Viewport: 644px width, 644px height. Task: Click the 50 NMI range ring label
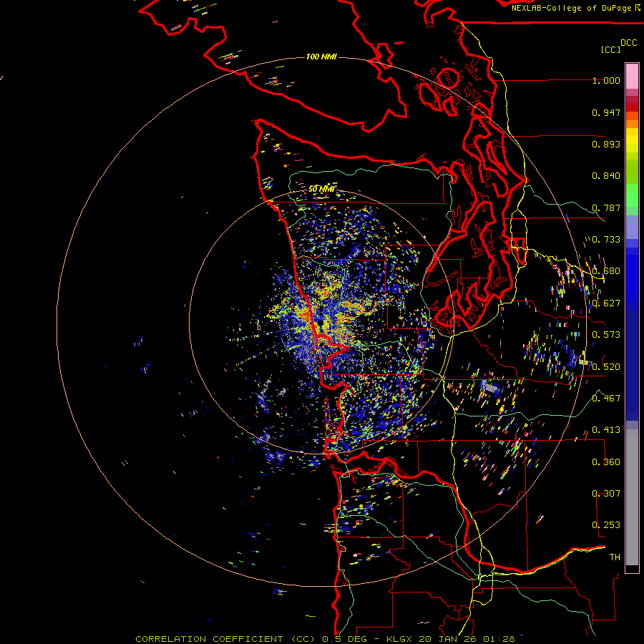pos(321,189)
